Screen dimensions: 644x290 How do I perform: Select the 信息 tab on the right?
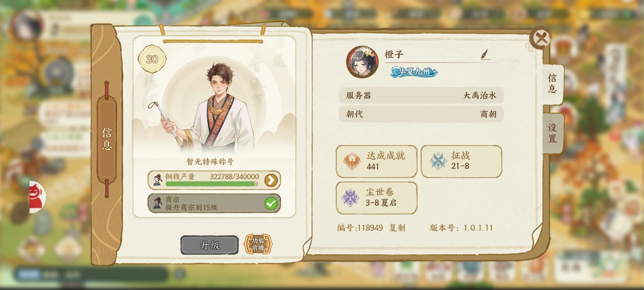point(552,84)
